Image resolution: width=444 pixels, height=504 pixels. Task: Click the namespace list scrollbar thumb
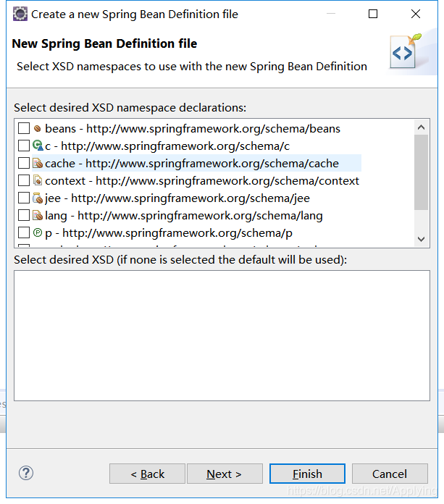pos(421,172)
